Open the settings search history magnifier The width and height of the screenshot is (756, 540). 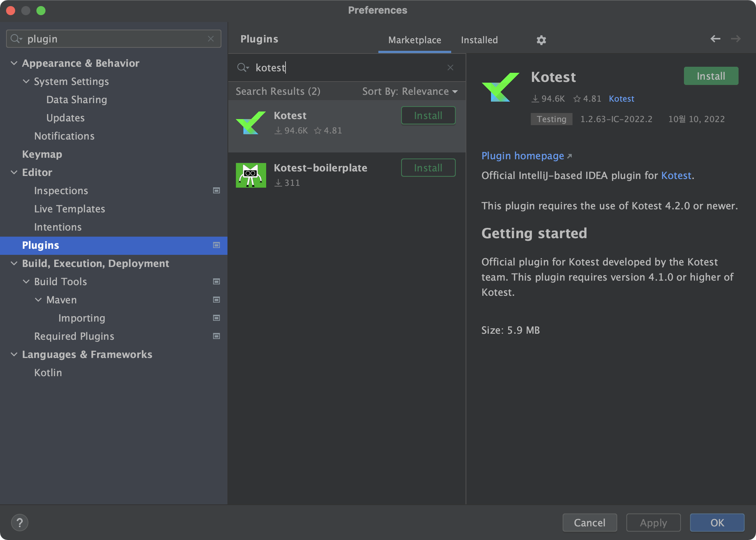tap(16, 39)
